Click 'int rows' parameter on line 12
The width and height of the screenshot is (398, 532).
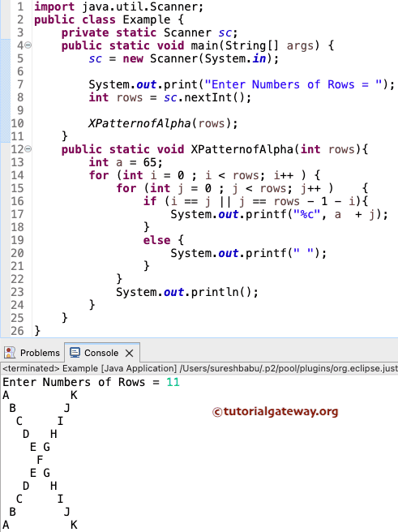tap(327, 149)
